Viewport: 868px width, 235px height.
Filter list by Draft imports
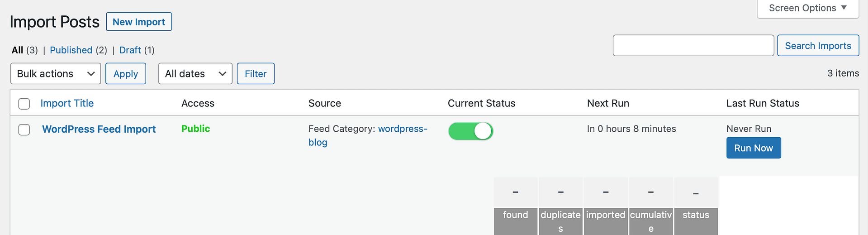pos(130,50)
